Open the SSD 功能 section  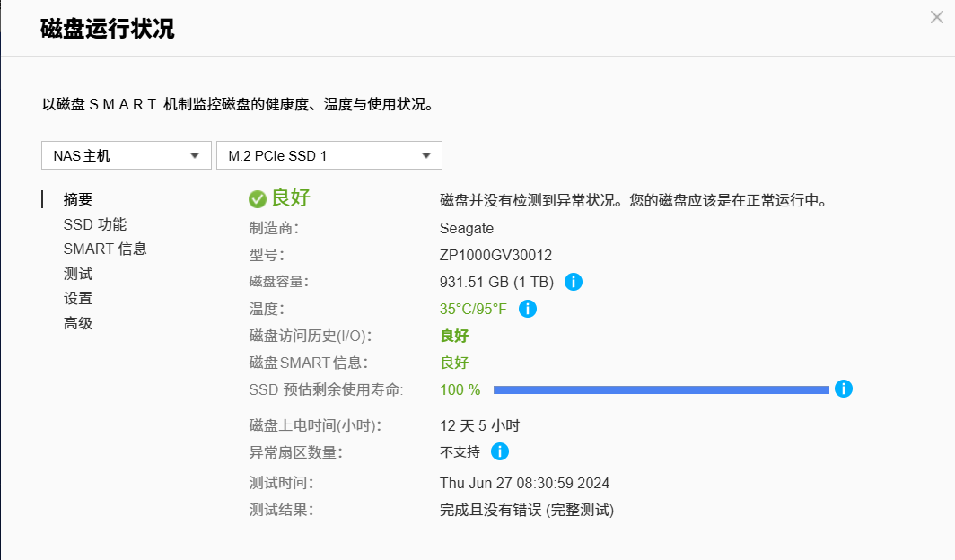tap(95, 223)
